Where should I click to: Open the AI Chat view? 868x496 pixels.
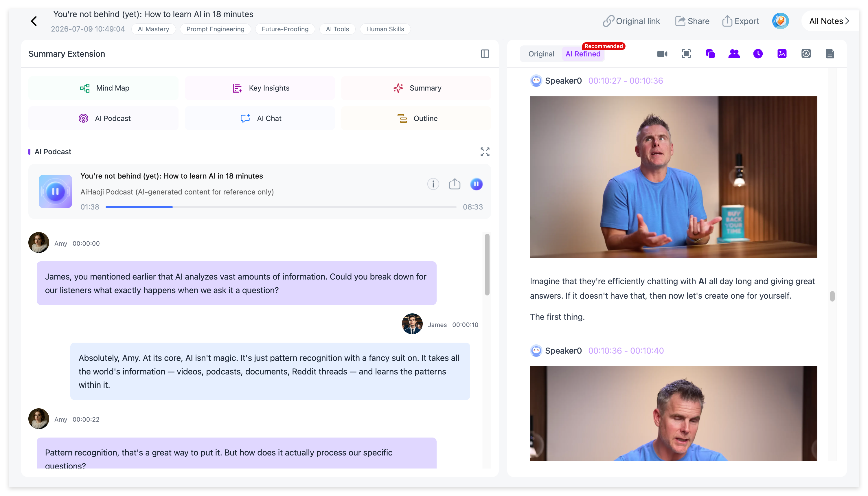tap(260, 119)
